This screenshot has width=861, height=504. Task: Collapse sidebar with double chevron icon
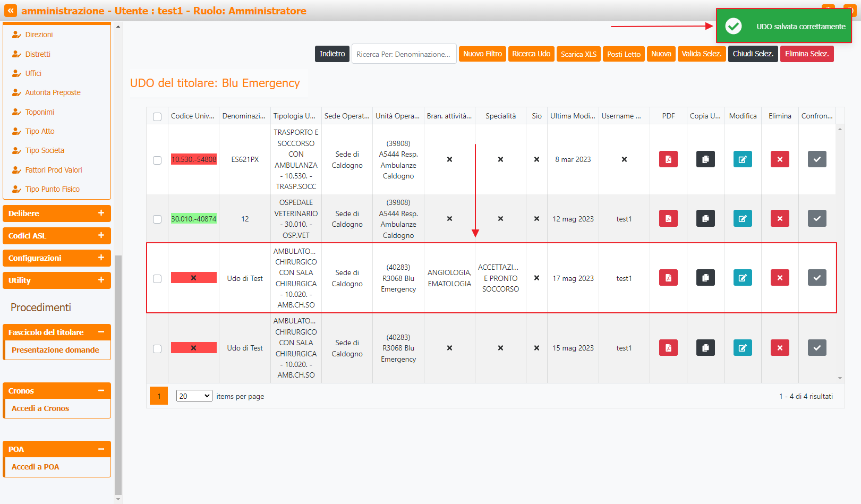tap(11, 11)
